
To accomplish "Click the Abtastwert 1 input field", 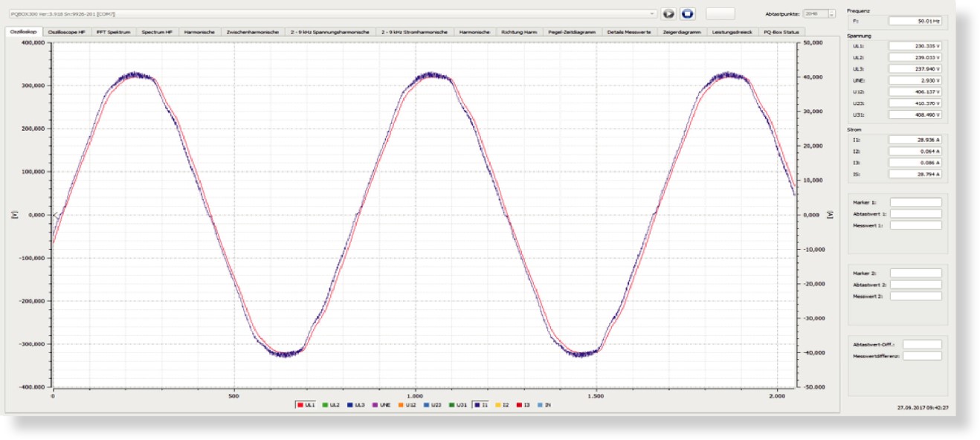I will click(x=915, y=213).
